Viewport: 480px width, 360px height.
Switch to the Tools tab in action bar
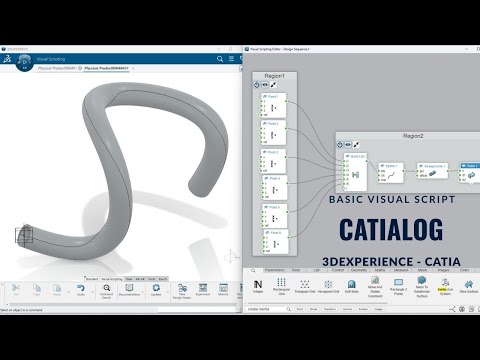point(152,279)
